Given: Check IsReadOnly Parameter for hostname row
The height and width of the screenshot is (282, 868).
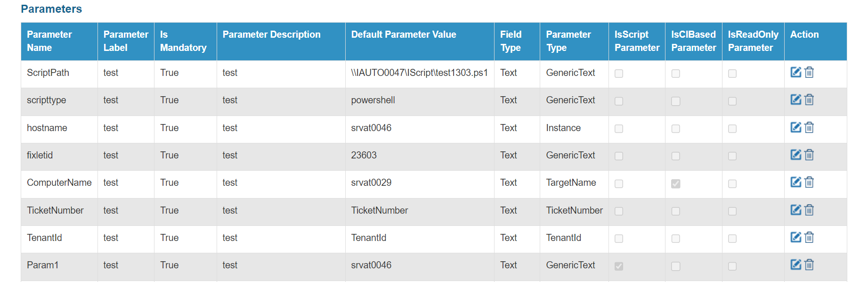Looking at the screenshot, I should 732,129.
